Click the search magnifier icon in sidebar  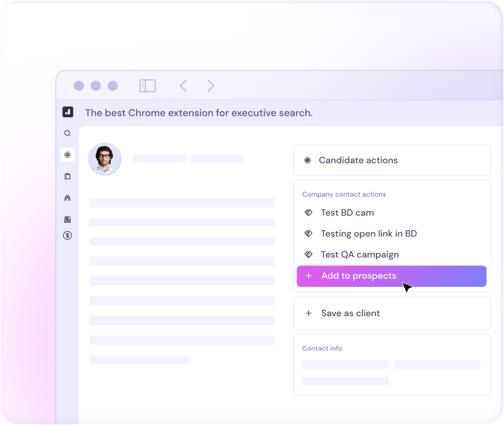[67, 134]
